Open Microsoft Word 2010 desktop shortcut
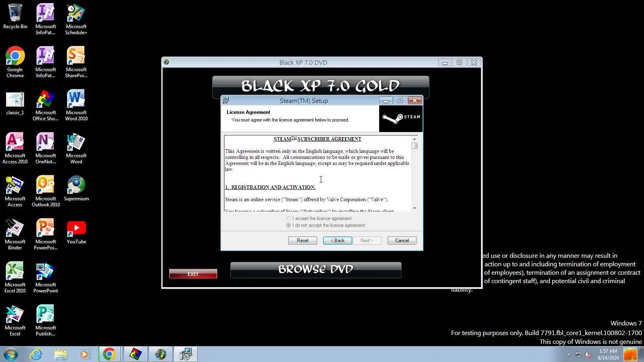644x362 pixels. pyautogui.click(x=76, y=105)
